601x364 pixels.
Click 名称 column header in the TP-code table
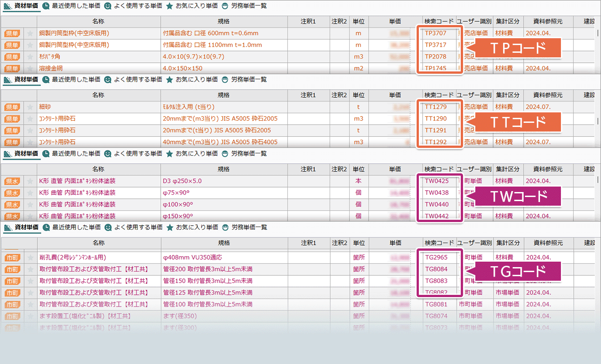click(x=98, y=22)
